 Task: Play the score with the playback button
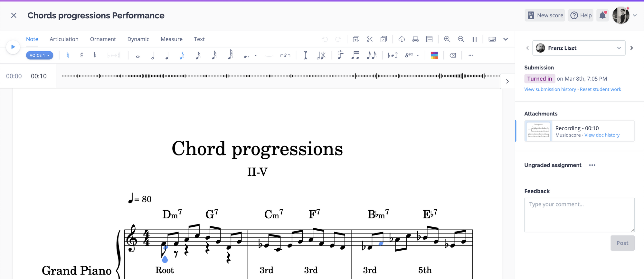(x=13, y=47)
